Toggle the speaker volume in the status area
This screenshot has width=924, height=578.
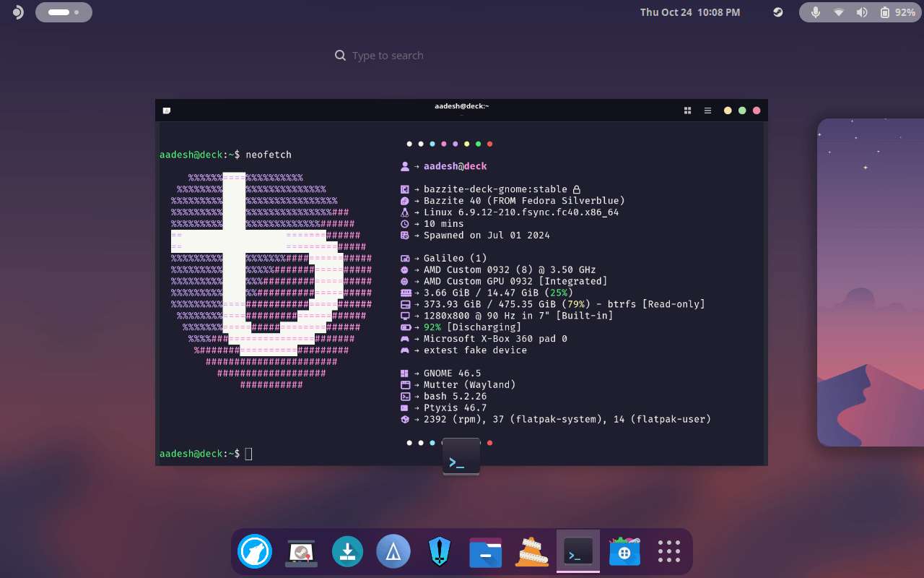click(x=862, y=12)
